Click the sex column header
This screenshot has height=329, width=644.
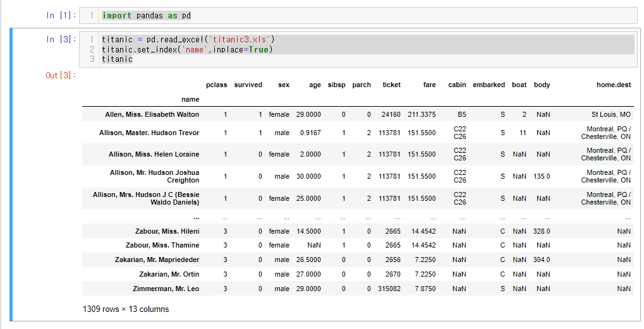[284, 85]
